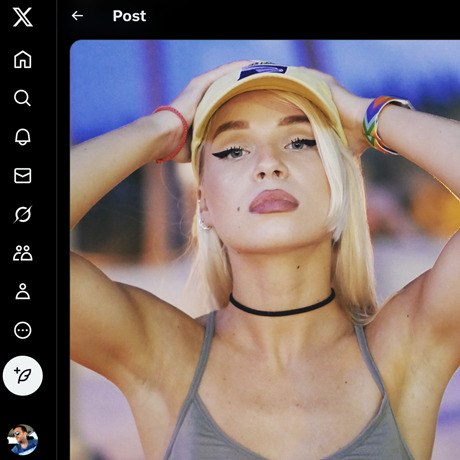Click the red bracelet in the photo
The width and height of the screenshot is (460, 460).
click(173, 133)
